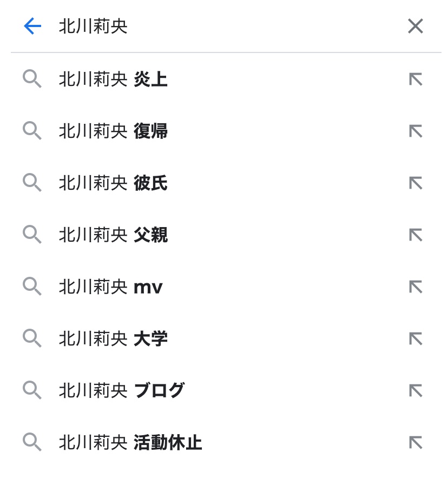Click the magnifier icon beside 炎上
The width and height of the screenshot is (448, 479).
pyautogui.click(x=32, y=80)
